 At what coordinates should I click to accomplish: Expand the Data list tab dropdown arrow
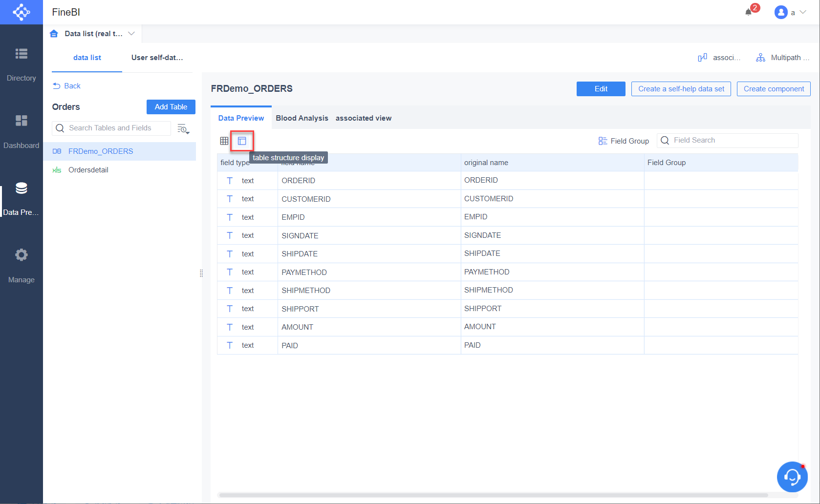131,34
